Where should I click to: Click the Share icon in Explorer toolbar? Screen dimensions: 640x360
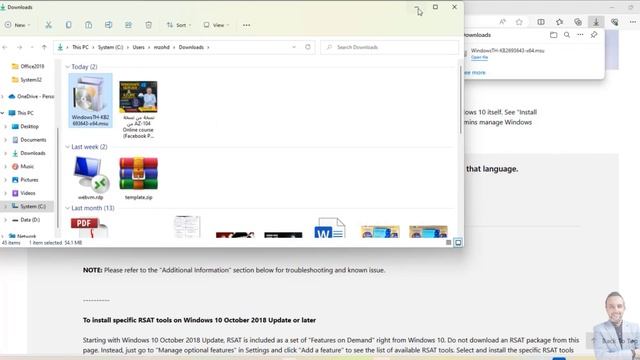pyautogui.click(x=128, y=25)
